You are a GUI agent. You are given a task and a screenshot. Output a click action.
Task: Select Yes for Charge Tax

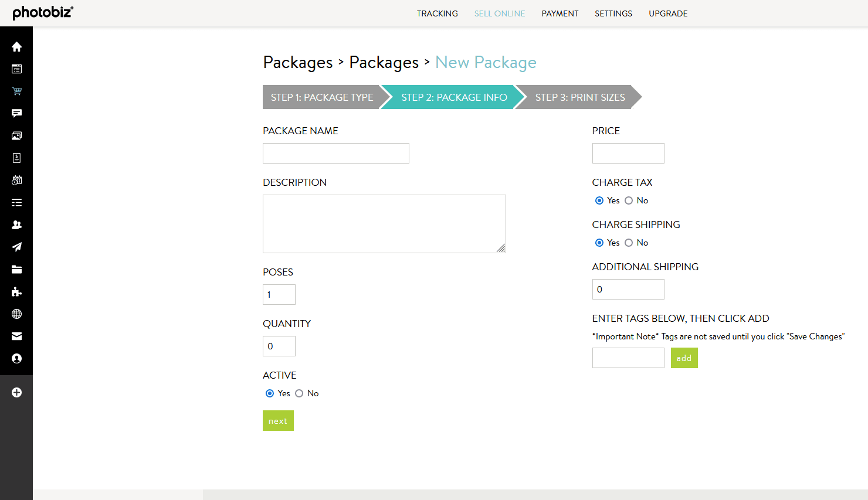599,200
